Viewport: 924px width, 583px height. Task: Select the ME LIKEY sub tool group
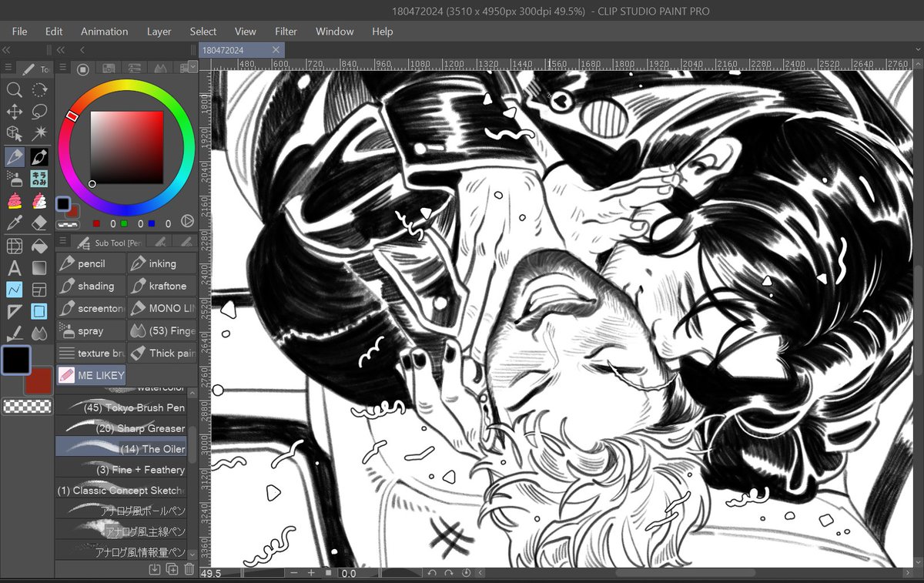[x=91, y=375]
